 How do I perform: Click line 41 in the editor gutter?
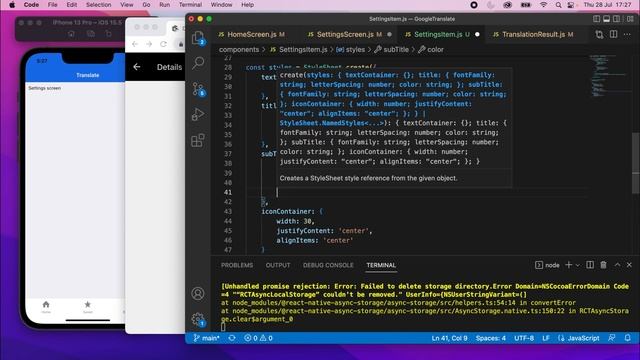228,192
